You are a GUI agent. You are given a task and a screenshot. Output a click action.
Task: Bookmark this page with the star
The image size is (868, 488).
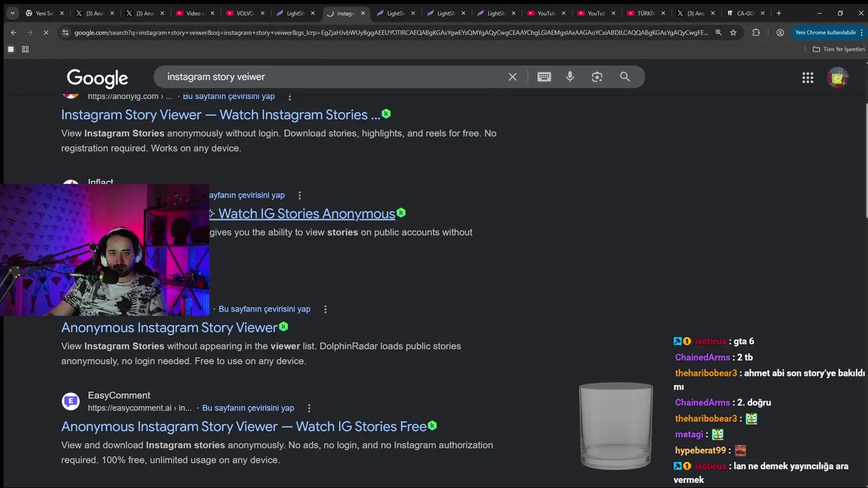[733, 33]
